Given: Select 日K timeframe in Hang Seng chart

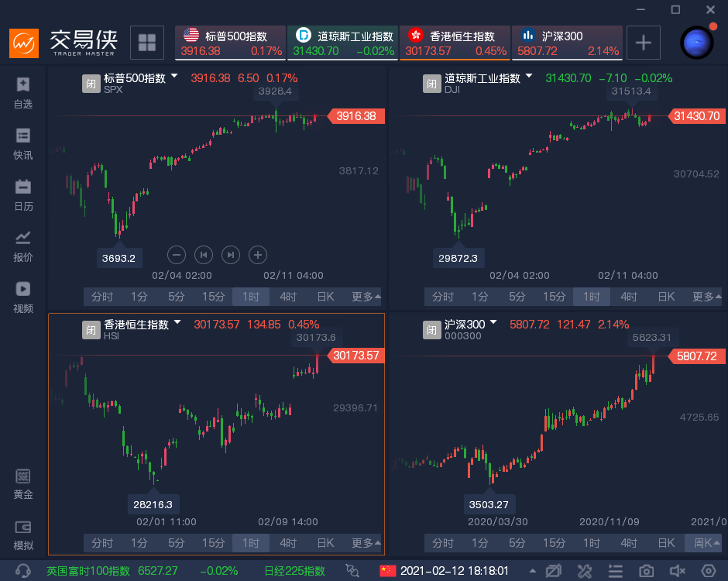Looking at the screenshot, I should point(325,543).
